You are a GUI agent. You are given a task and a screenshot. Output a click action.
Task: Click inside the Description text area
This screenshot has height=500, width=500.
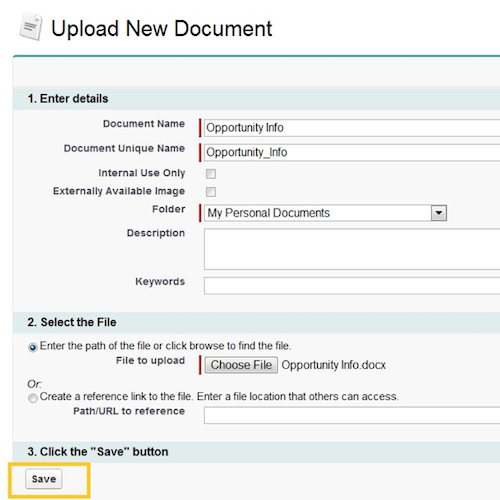352,249
